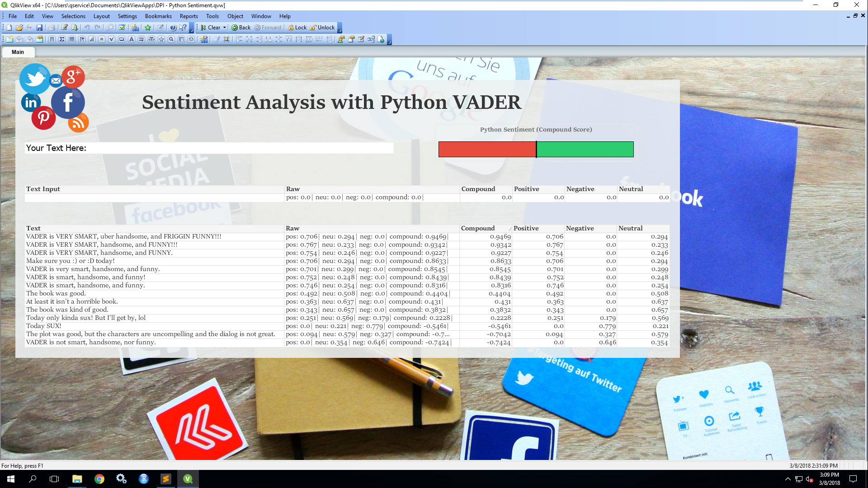Click the Unlock selections button
868x488 pixels.
coord(322,28)
